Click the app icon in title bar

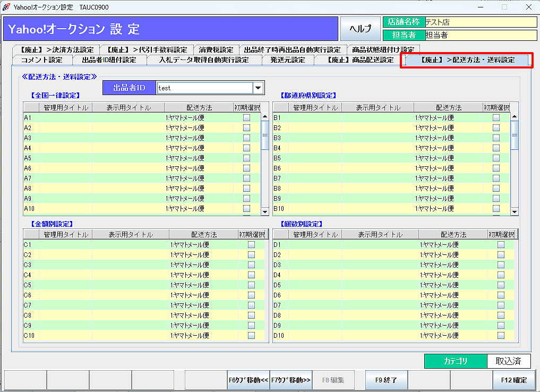(x=6, y=7)
